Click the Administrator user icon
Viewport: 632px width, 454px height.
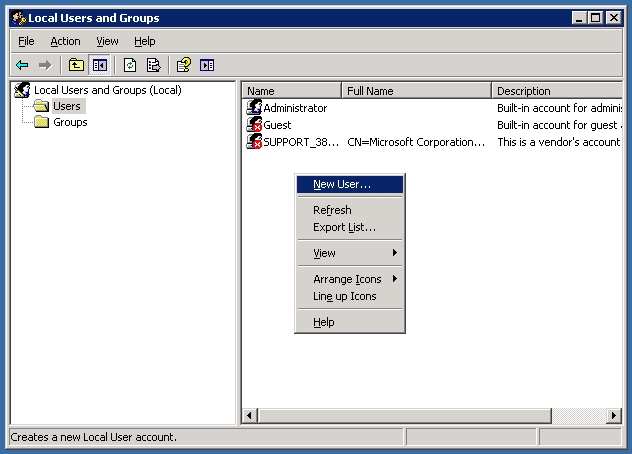point(254,108)
